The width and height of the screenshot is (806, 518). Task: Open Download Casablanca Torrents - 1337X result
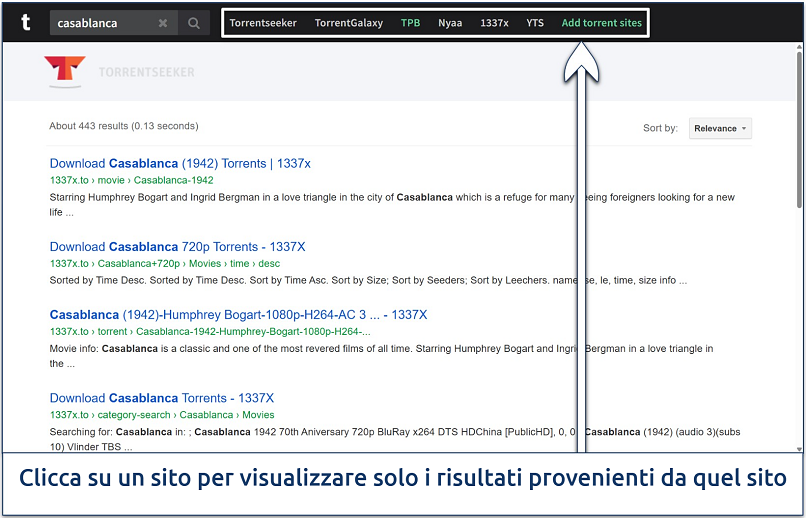pos(161,398)
